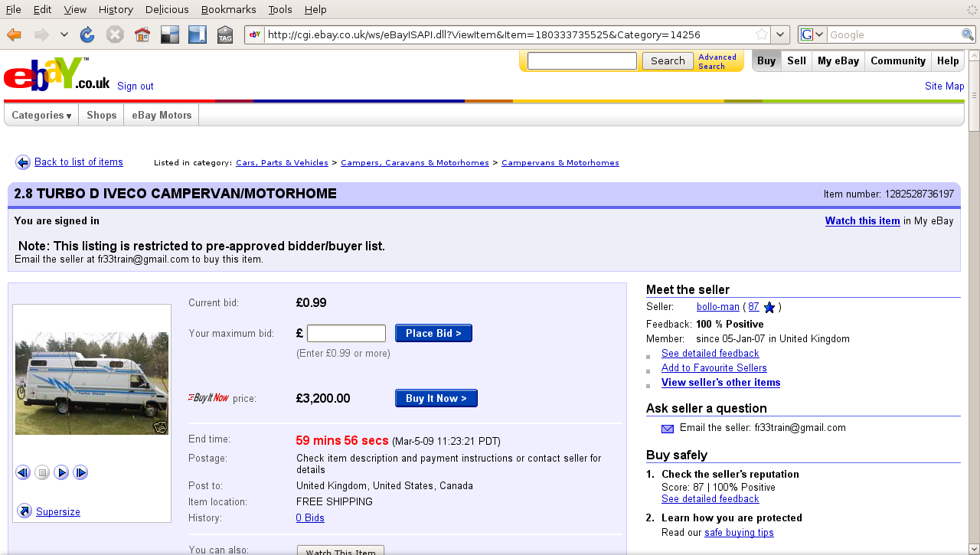Viewport: 980px width, 555px height.
Task: Click the star icon next to seller feedback
Action: pos(769,306)
